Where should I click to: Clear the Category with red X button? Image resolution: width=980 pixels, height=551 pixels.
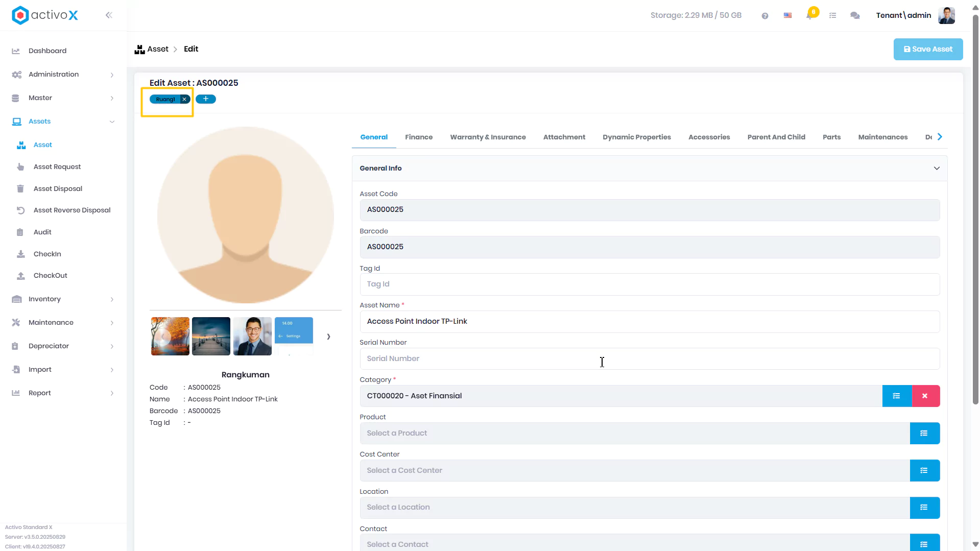pyautogui.click(x=925, y=396)
